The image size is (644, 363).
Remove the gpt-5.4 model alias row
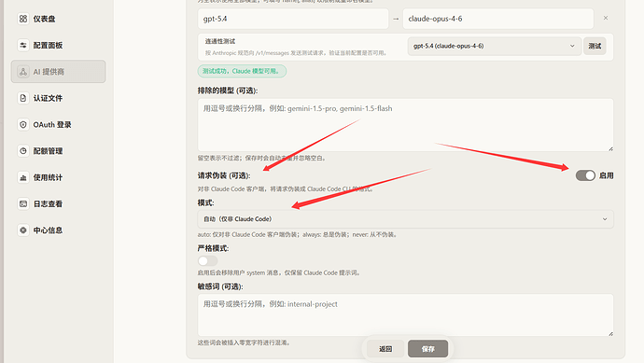[x=606, y=18]
